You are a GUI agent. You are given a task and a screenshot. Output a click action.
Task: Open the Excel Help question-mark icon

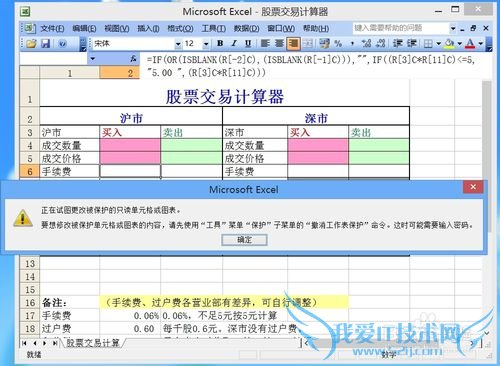[x=62, y=44]
